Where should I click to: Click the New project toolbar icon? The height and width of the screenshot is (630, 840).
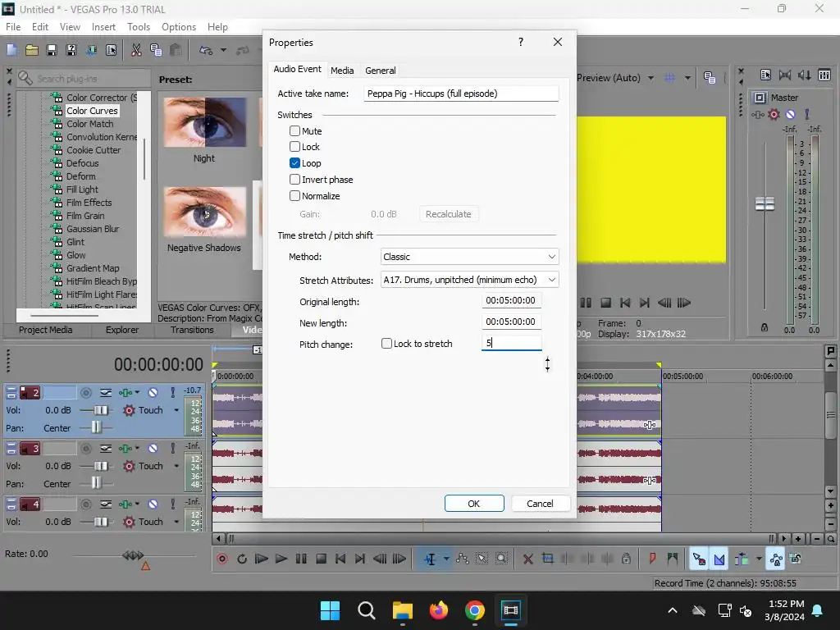[x=11, y=50]
